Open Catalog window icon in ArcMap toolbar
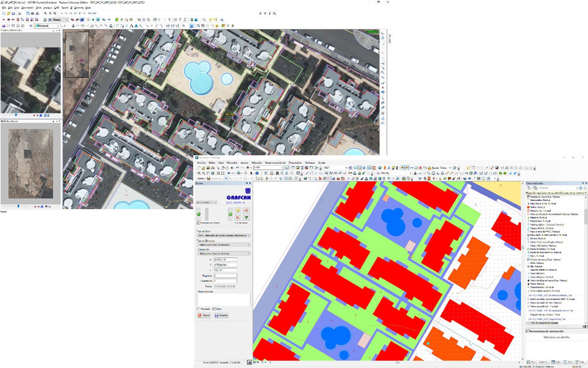Viewport: 588px width, 368px height. tap(298, 167)
